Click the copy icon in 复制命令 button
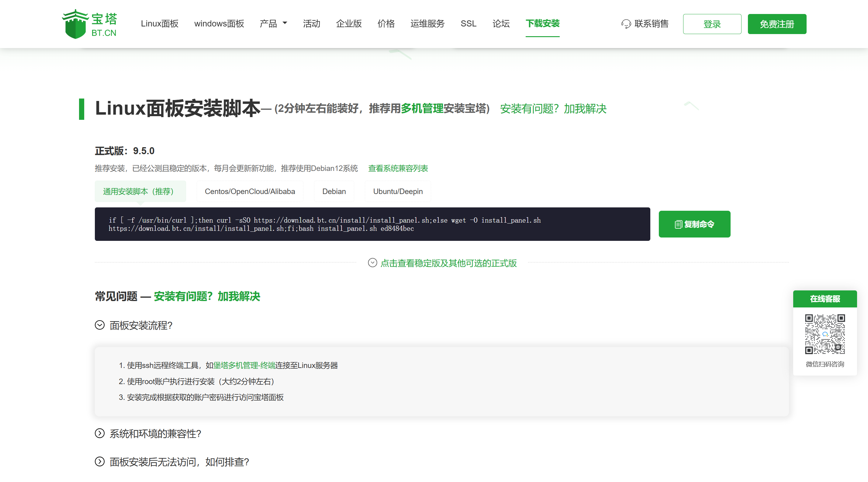Image resolution: width=868 pixels, height=482 pixels. [x=678, y=224]
